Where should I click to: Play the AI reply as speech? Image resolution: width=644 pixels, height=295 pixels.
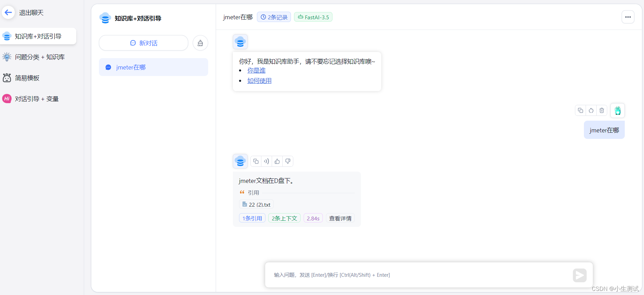point(267,161)
